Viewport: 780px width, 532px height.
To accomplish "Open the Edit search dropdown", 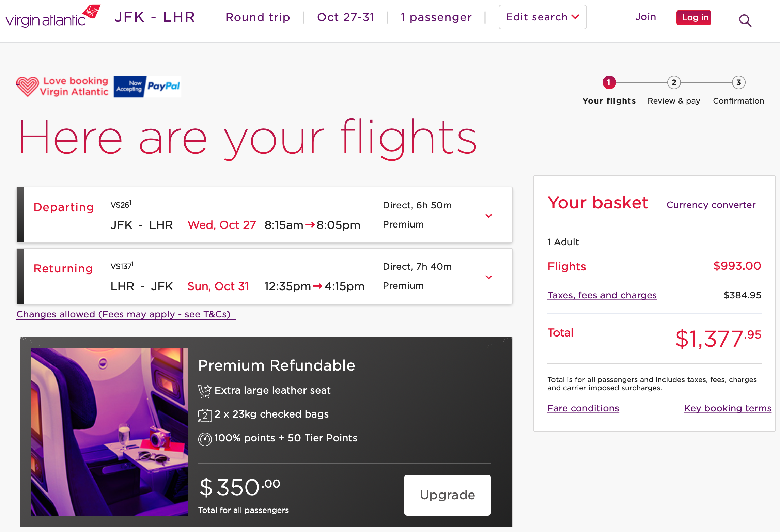I will coord(542,17).
